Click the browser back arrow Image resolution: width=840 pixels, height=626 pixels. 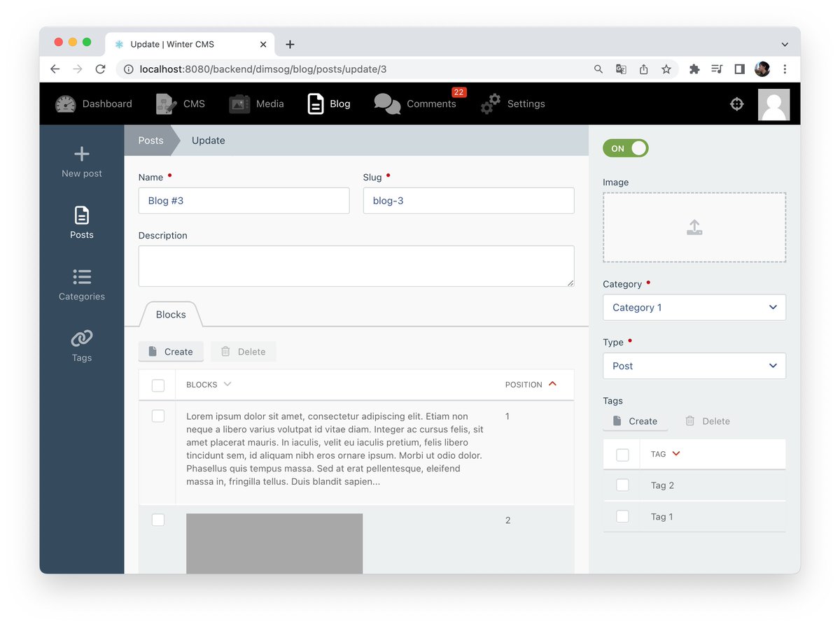[55, 69]
